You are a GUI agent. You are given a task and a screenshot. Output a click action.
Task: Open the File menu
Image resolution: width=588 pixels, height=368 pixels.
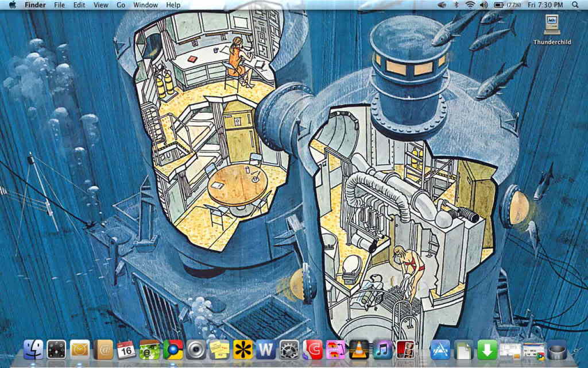pyautogui.click(x=59, y=5)
